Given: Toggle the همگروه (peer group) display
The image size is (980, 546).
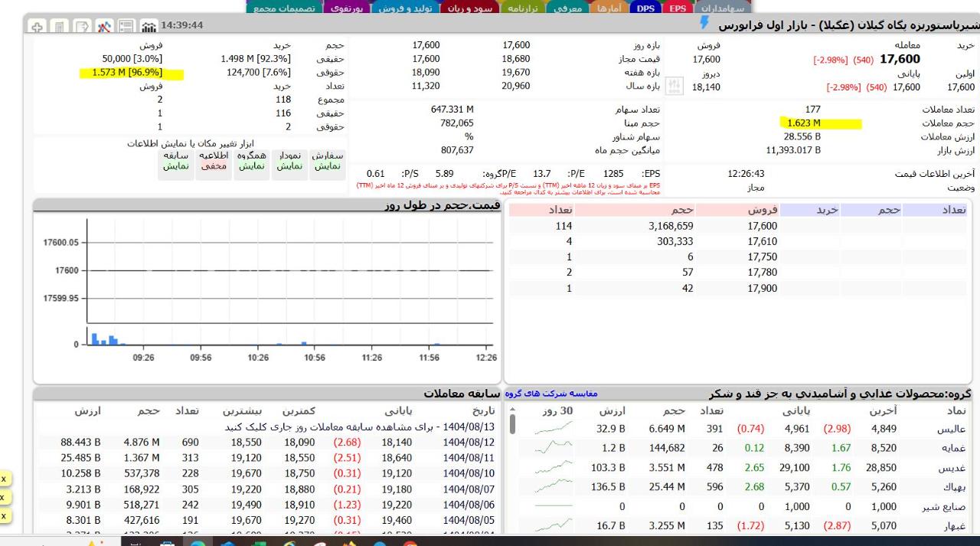Looking at the screenshot, I should pyautogui.click(x=252, y=161).
